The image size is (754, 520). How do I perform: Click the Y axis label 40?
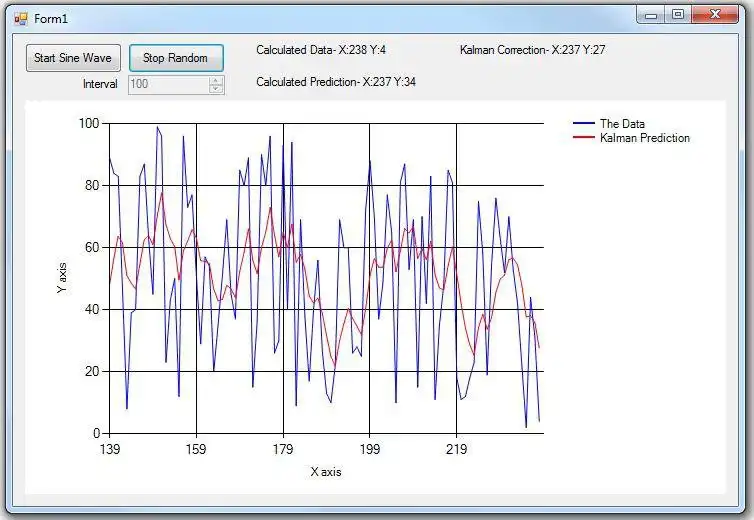(92, 310)
